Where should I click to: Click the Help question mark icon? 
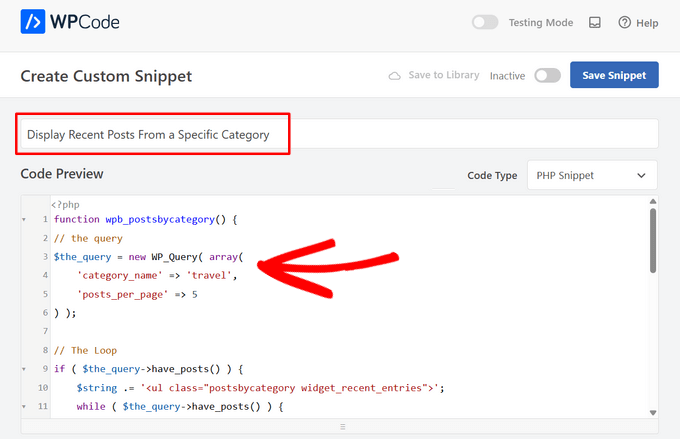click(625, 22)
